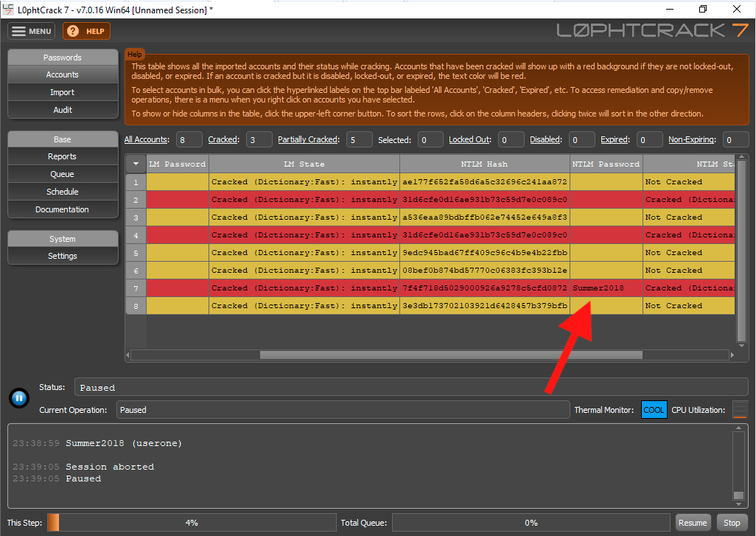The height and width of the screenshot is (536, 756).
Task: Click the Status field showing Paused
Action: pyautogui.click(x=411, y=387)
